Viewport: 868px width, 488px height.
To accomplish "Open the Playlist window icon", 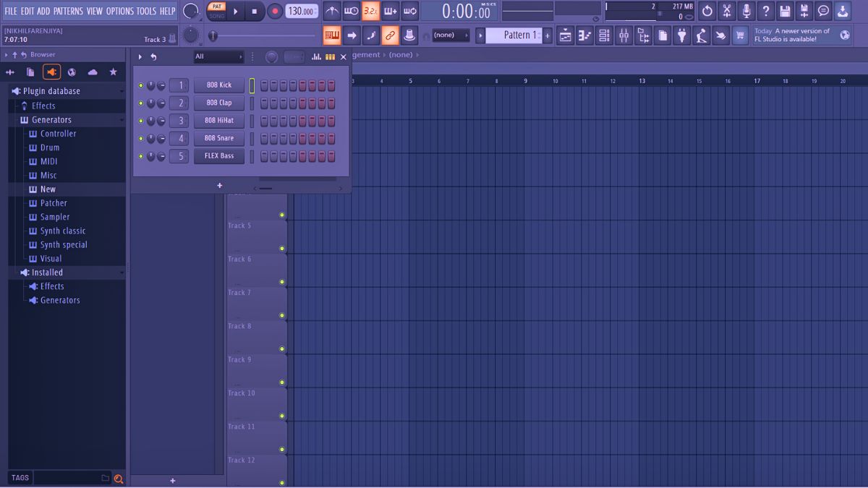I will coord(566,35).
